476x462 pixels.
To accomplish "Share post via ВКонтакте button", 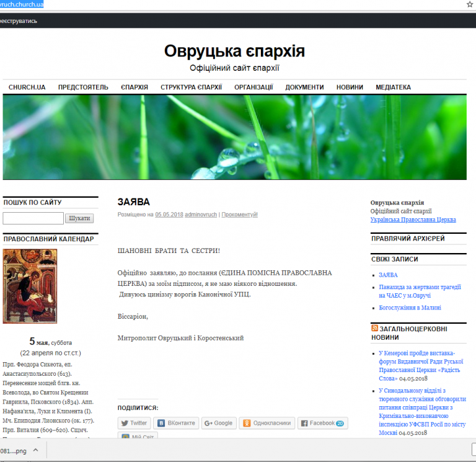I will click(x=176, y=423).
